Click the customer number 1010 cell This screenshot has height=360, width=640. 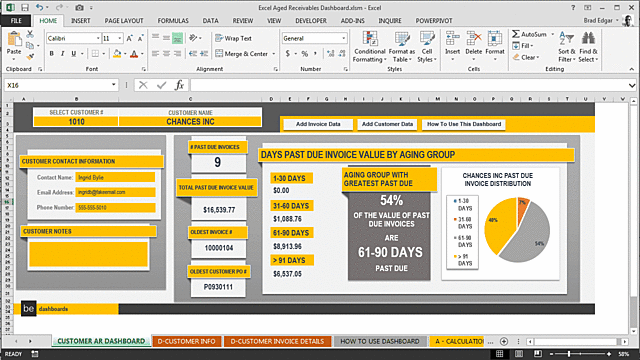tap(76, 122)
